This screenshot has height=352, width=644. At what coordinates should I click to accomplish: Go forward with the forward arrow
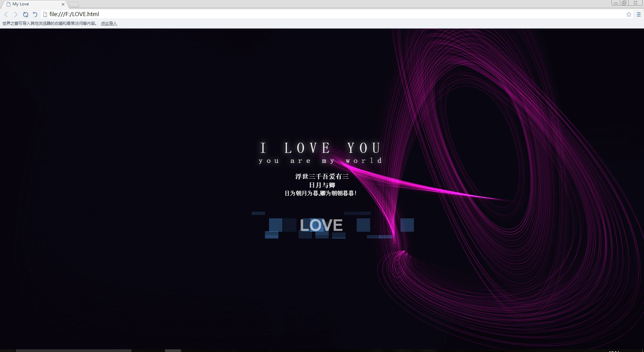click(15, 14)
